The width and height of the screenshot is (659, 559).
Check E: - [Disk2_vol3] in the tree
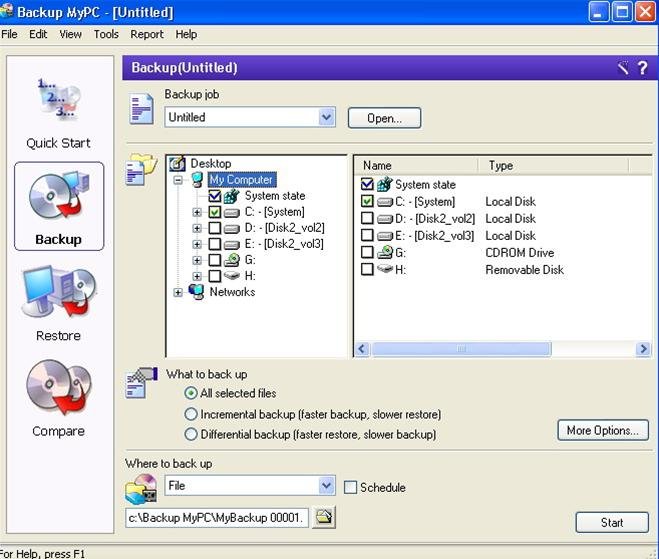(x=215, y=244)
